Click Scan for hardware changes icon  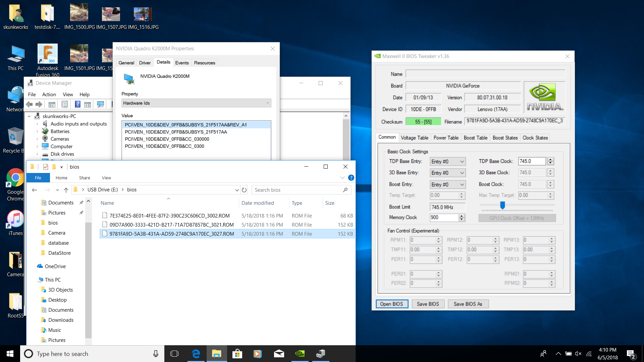click(100, 104)
